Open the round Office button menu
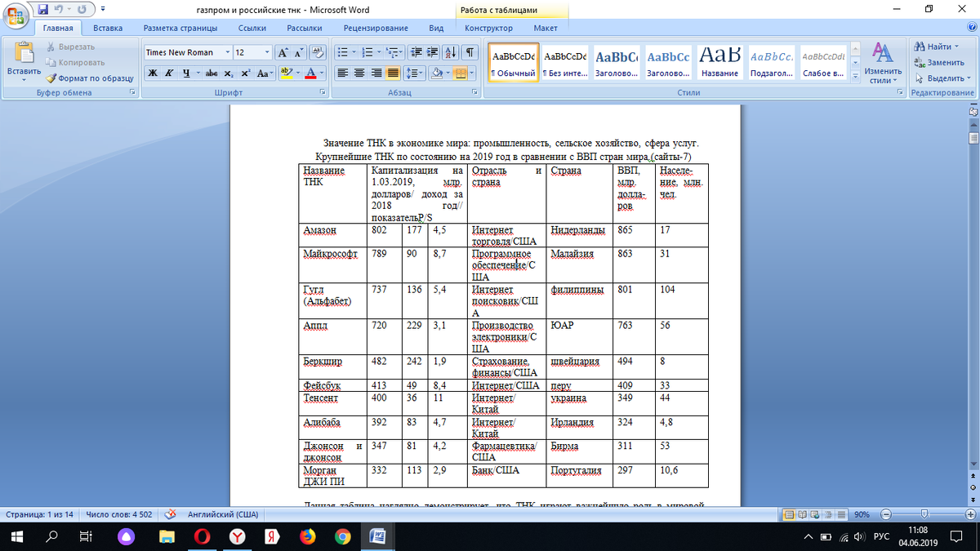This screenshot has width=980, height=551. tap(15, 16)
